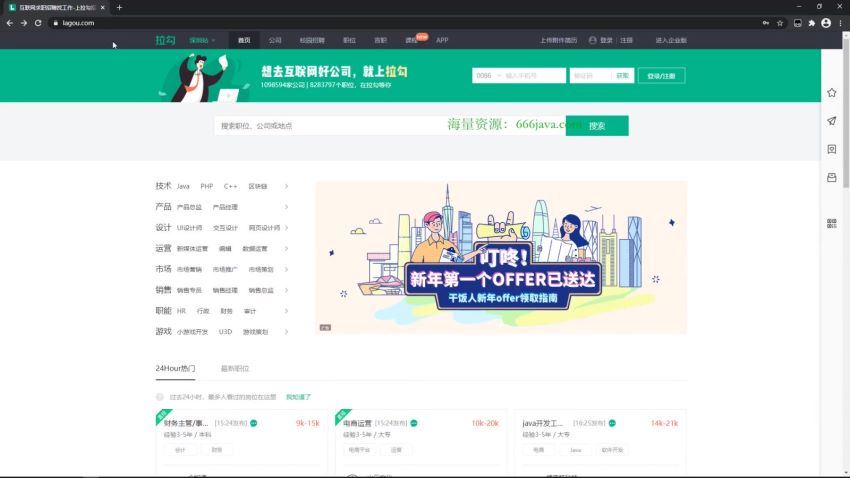
Task: Click the browser back arrow
Action: pos(10,23)
